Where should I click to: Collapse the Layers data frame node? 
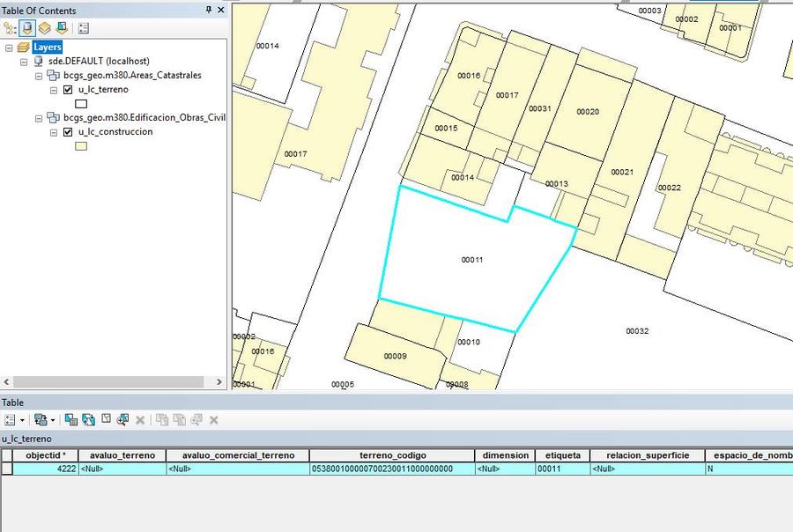[9, 48]
